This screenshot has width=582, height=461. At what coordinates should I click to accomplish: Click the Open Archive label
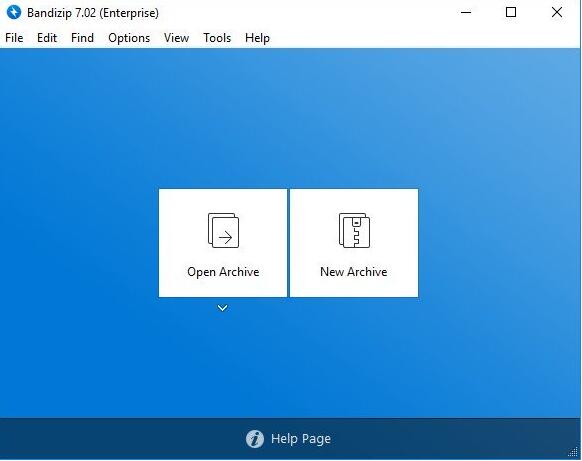click(223, 272)
